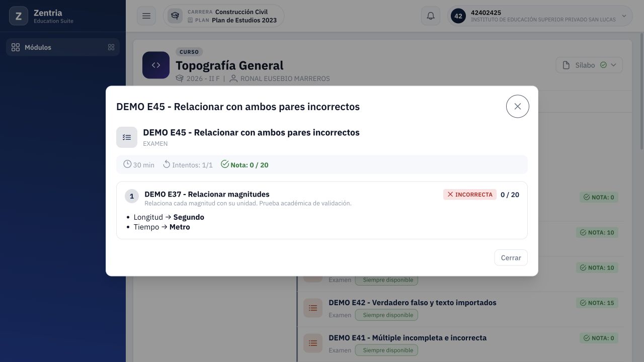Open DEMO E41 - Múltiple incompleta e incorrecta
The height and width of the screenshot is (362, 644).
point(408,338)
